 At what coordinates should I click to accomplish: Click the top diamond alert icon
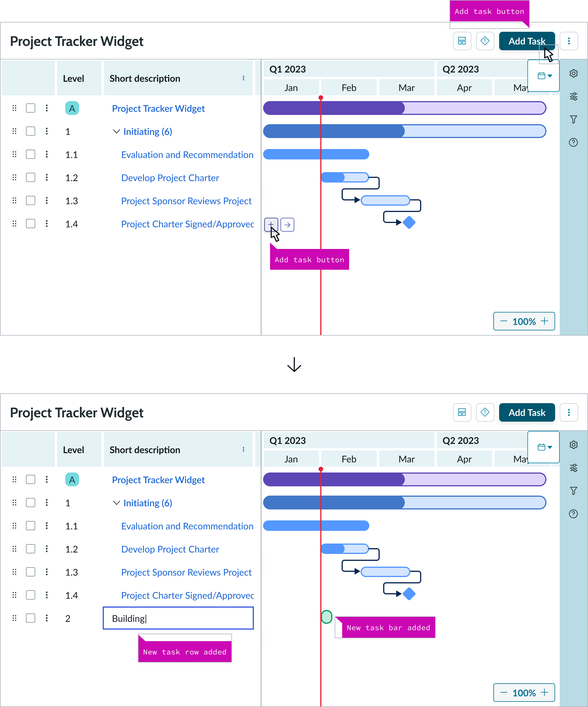tap(485, 41)
